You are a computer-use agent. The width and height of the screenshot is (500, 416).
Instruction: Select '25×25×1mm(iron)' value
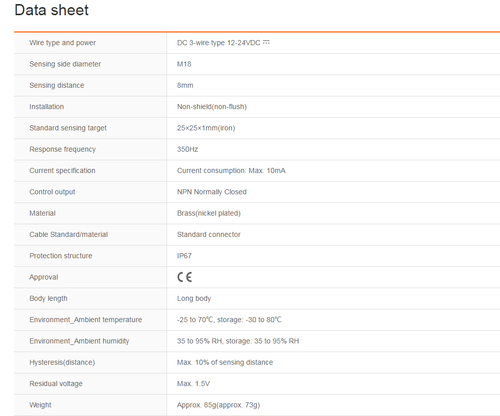pyautogui.click(x=206, y=128)
